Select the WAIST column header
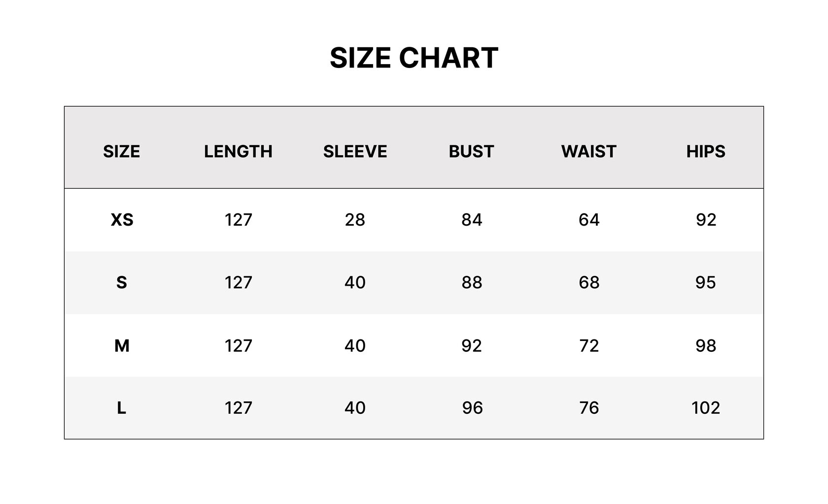 click(x=589, y=151)
